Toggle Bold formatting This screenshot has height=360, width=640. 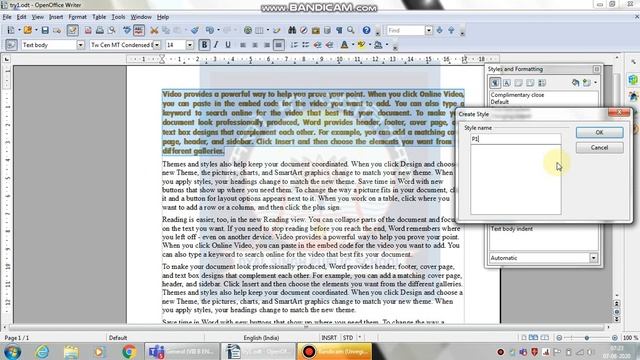pyautogui.click(x=204, y=45)
